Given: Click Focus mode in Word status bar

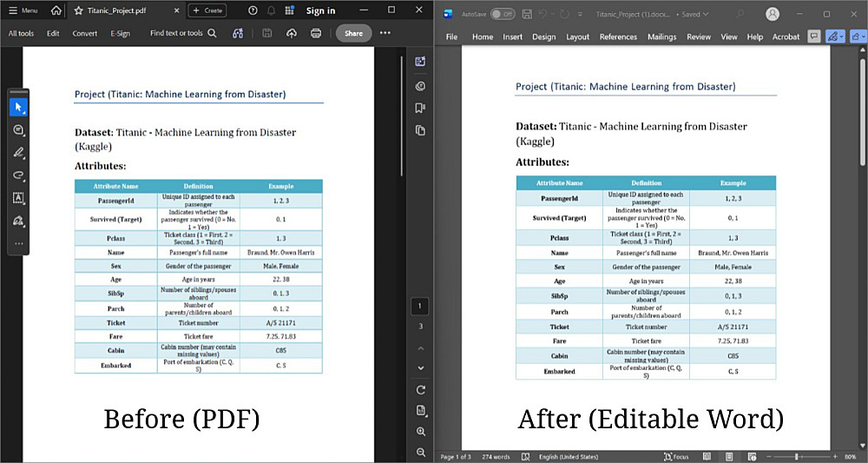Looking at the screenshot, I should pyautogui.click(x=676, y=457).
